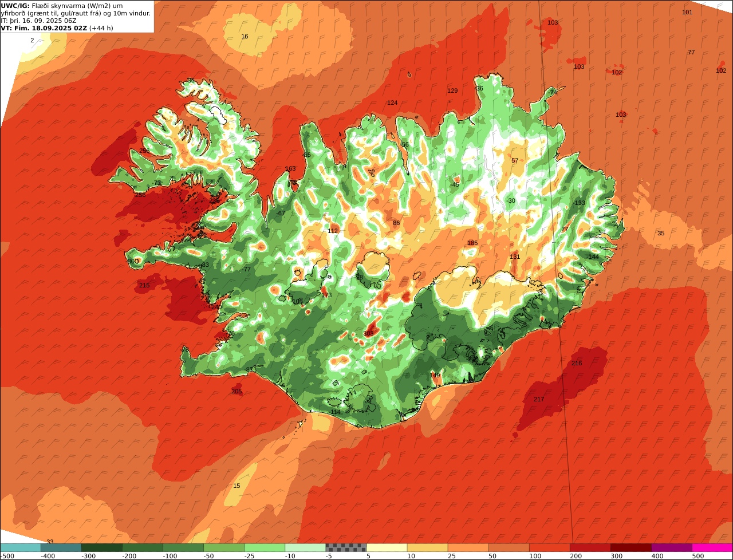Click the map value '129' north of Iceland

pos(452,91)
